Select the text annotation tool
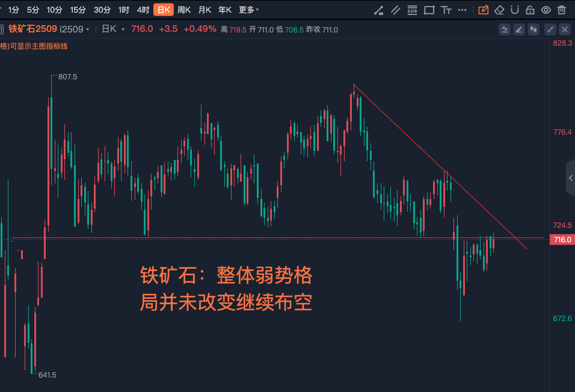 pyautogui.click(x=446, y=10)
